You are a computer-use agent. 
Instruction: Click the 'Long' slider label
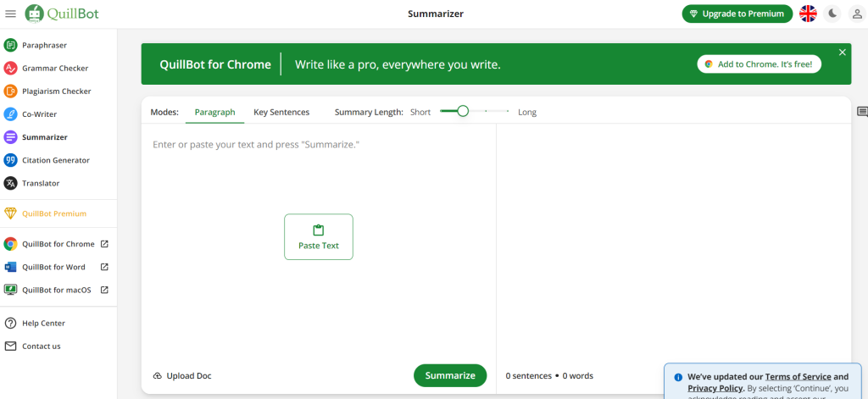coord(527,113)
